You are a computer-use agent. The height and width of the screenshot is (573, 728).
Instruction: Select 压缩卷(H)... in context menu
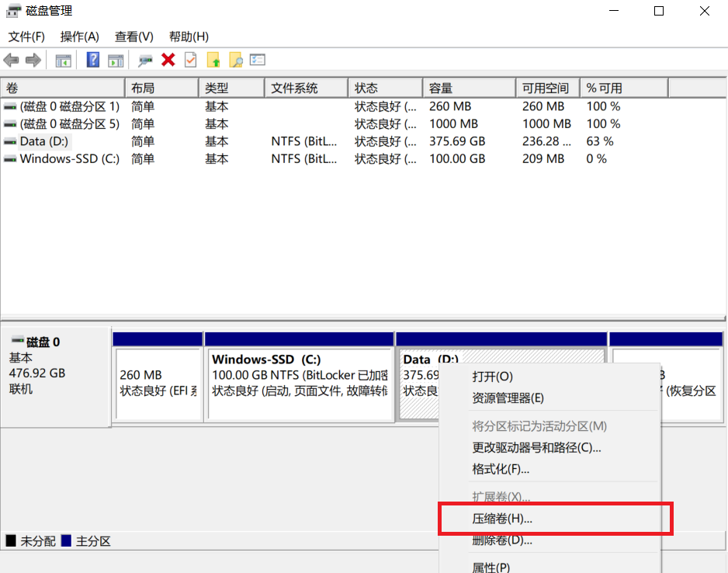(x=502, y=519)
